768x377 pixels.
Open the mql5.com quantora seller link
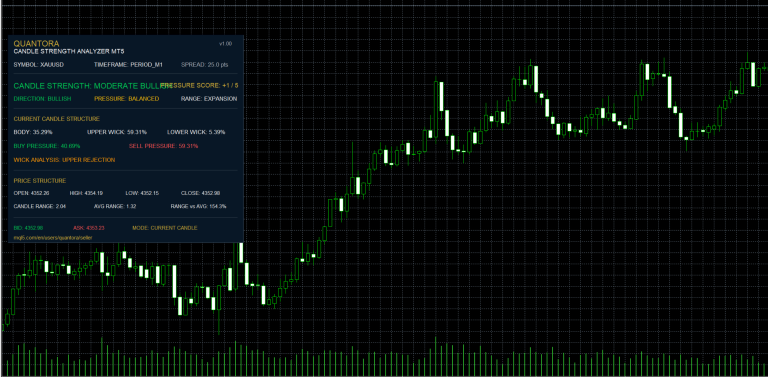(53, 237)
